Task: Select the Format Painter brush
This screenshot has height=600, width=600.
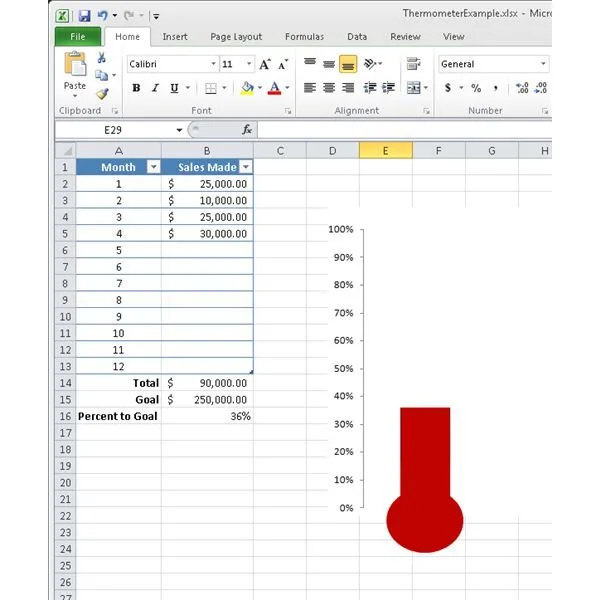Action: (102, 94)
